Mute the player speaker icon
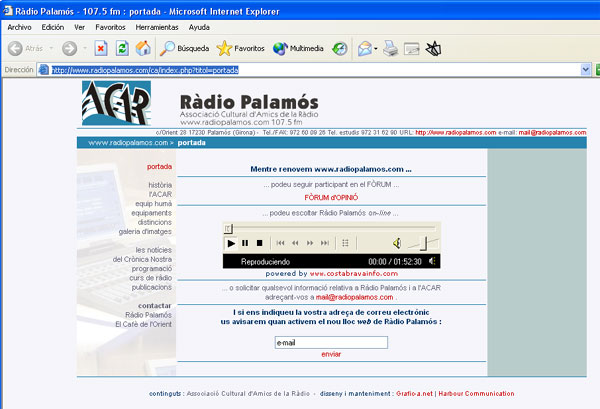Screen dimensions: 600x409 (x=397, y=243)
